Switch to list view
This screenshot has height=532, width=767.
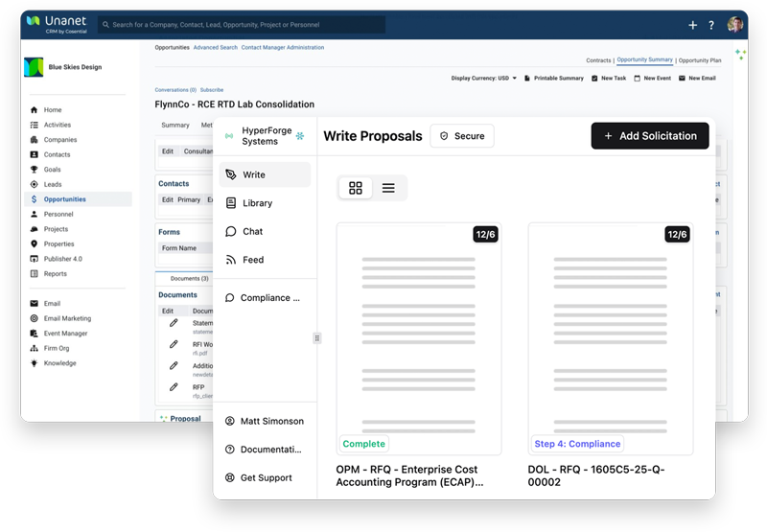388,188
